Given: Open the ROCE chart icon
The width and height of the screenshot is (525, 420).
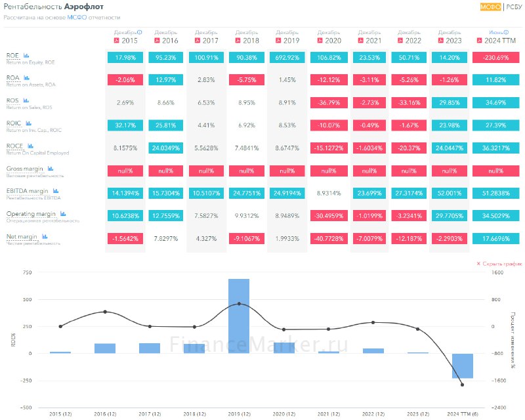Looking at the screenshot, I should (30, 146).
